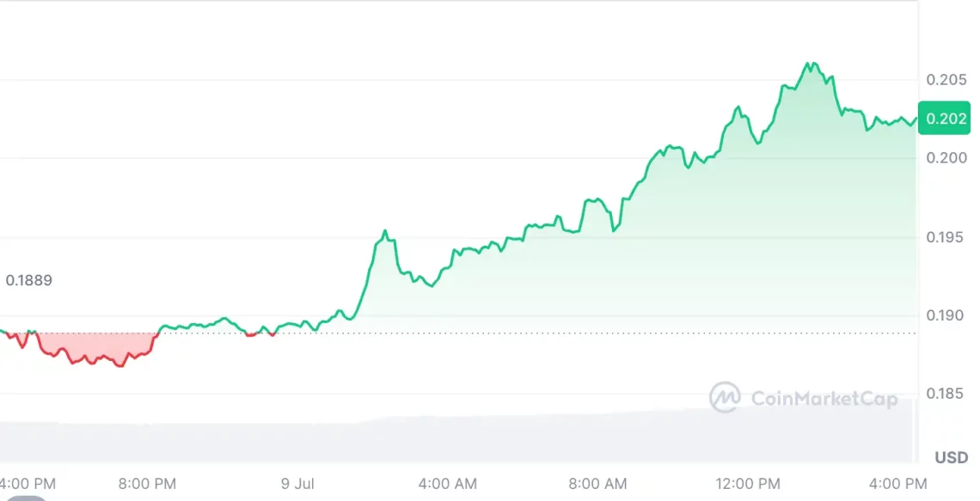Select the 12:00 PM time axis label
980x501 pixels.
pos(749,484)
